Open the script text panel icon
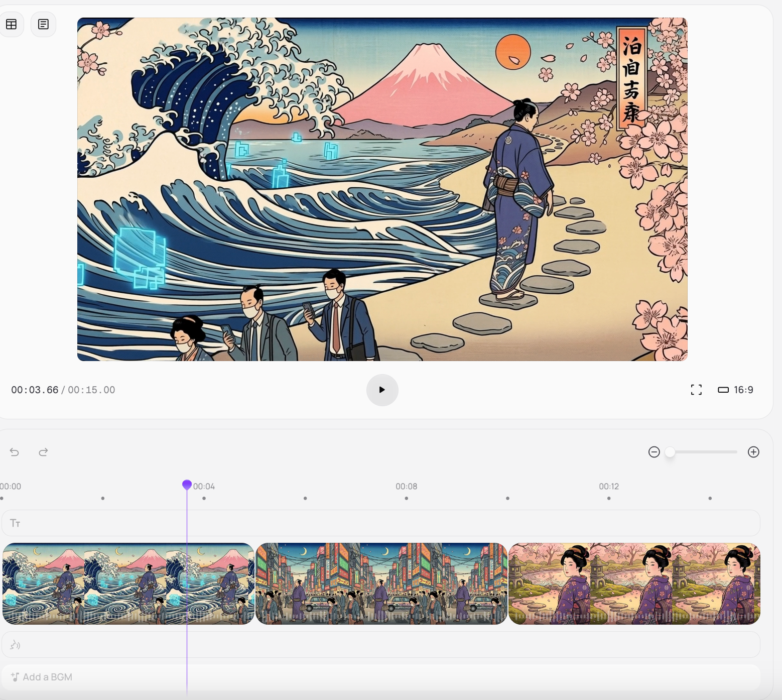 click(x=44, y=24)
